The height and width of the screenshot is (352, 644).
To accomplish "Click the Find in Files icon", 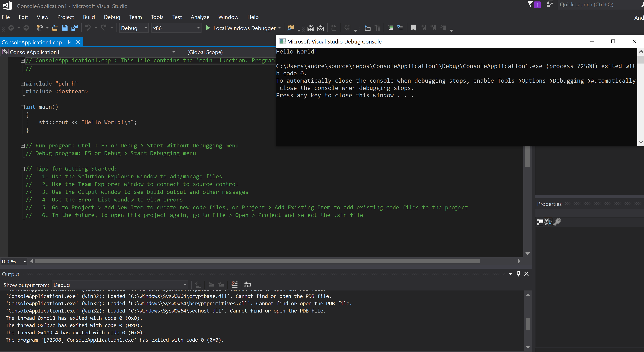I will 291,28.
